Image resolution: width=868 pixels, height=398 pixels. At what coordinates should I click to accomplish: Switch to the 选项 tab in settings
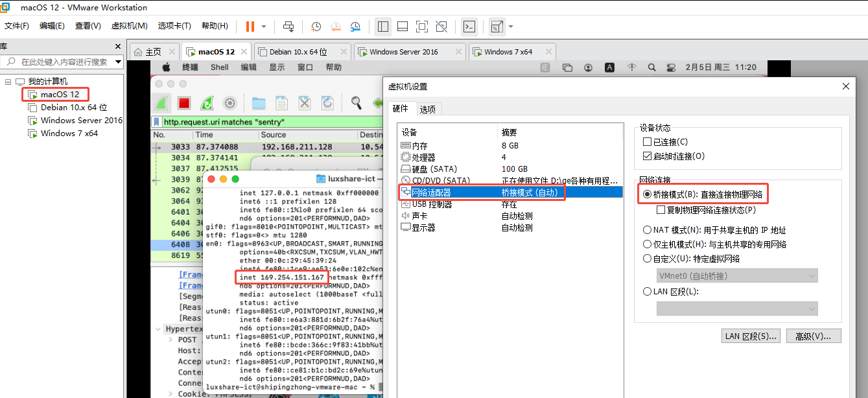pos(427,109)
